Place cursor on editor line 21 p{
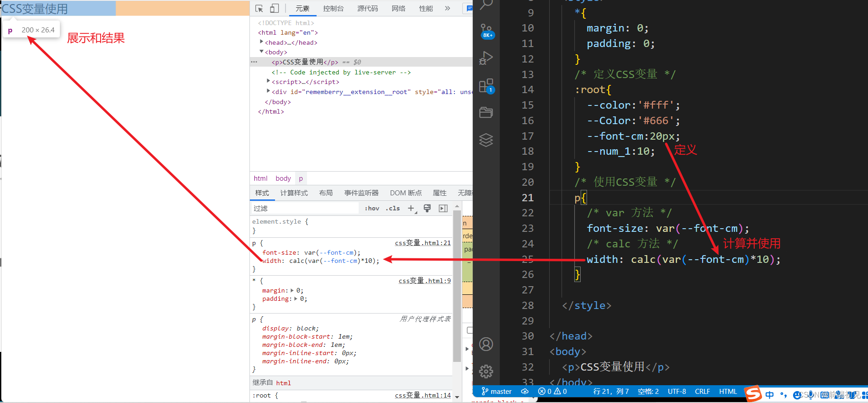The image size is (868, 403). (x=581, y=198)
